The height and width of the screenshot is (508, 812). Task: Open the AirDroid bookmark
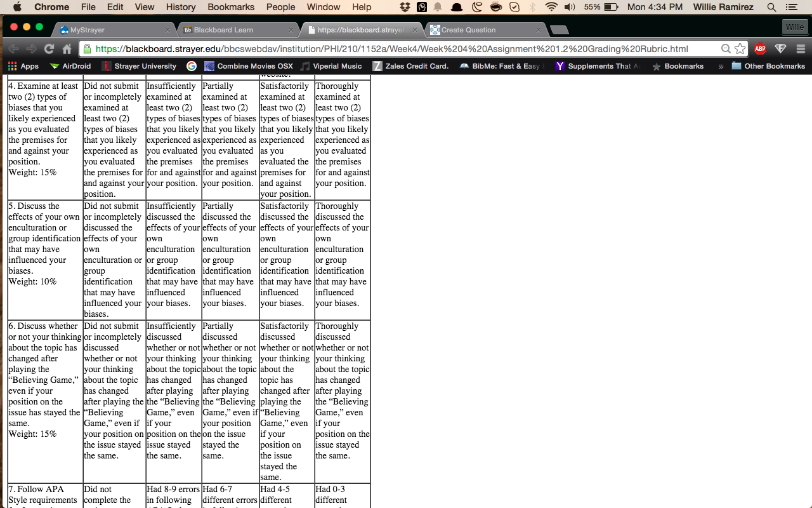70,66
